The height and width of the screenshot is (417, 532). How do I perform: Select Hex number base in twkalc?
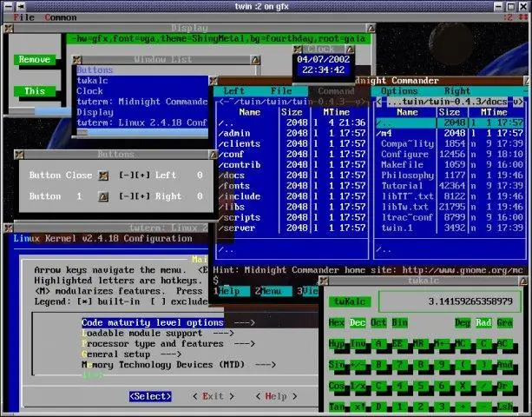click(x=336, y=322)
